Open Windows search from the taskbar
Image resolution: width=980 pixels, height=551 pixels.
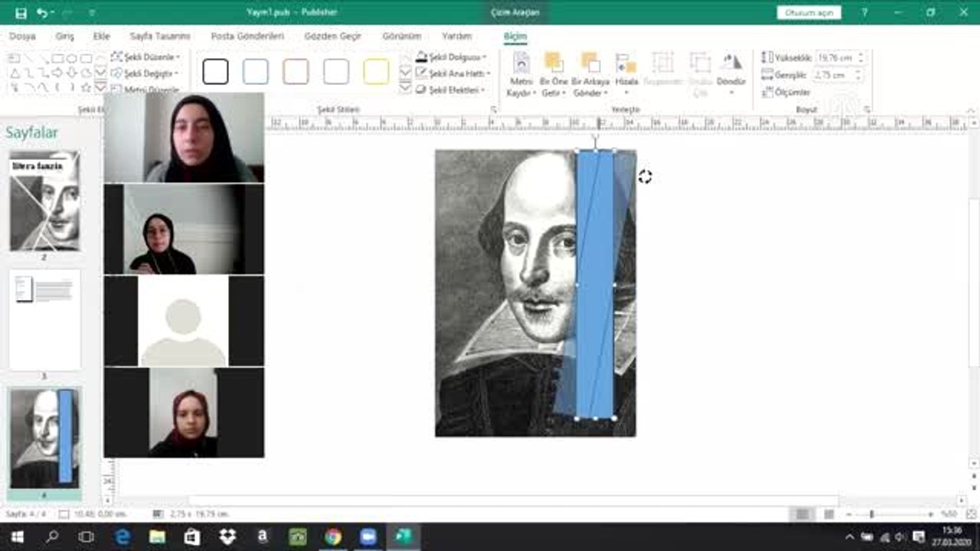(52, 536)
